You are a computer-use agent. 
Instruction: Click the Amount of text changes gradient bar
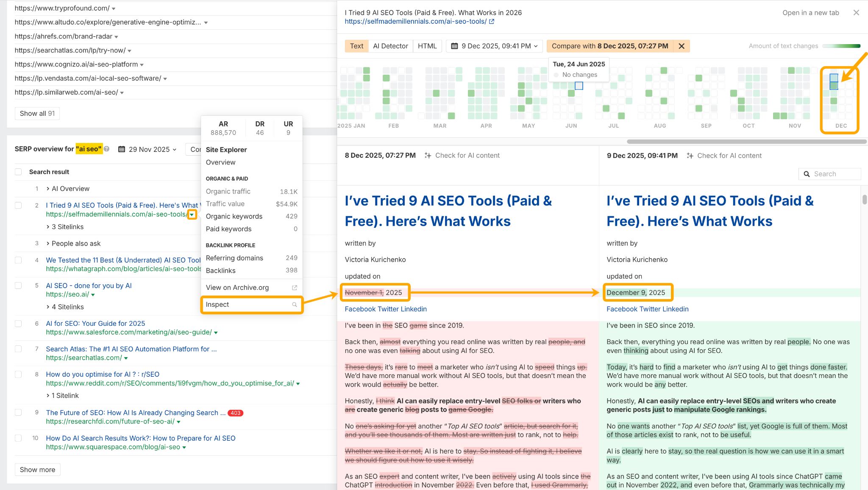pyautogui.click(x=841, y=46)
